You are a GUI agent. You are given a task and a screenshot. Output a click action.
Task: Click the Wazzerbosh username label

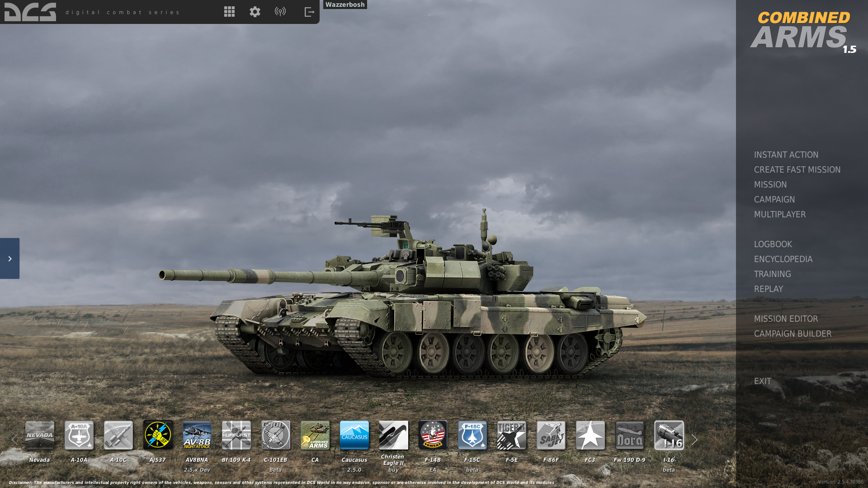tap(345, 5)
